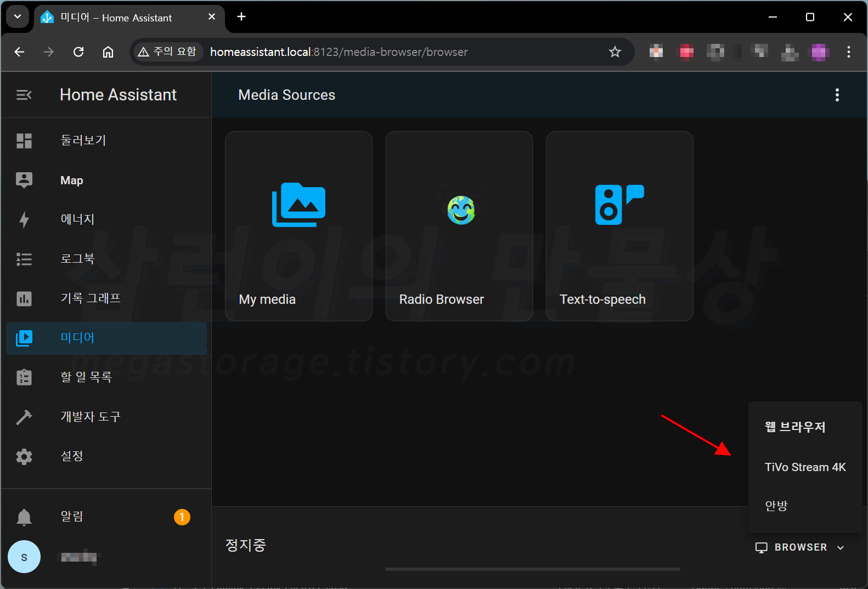Viewport: 868px width, 589px height.
Task: Click the media playback progress bar
Action: point(533,569)
